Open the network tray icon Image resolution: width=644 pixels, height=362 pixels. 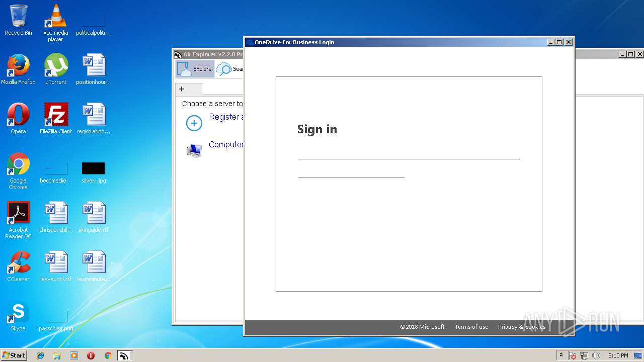pyautogui.click(x=584, y=355)
